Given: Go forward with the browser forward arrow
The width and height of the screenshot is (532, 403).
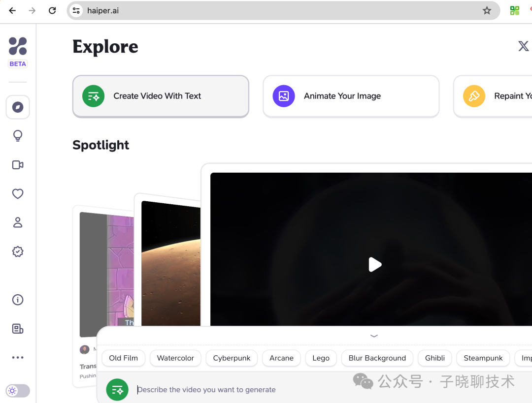Looking at the screenshot, I should coord(32,10).
